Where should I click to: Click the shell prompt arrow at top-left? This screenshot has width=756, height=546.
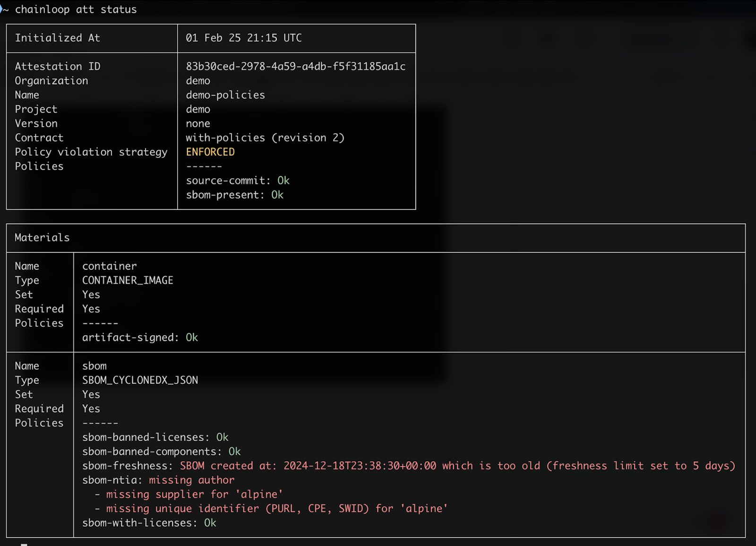click(3, 9)
